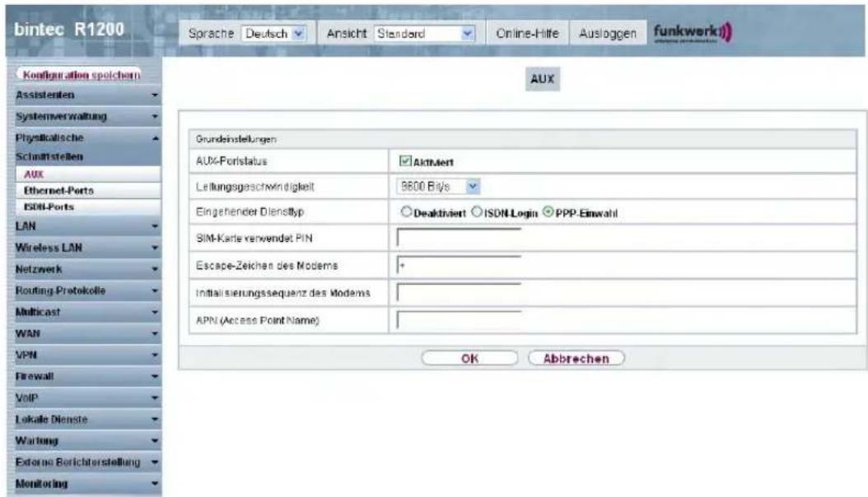Toggle the AUX-Portstatus Aktiviert checkbox
868x497 pixels.
tap(405, 161)
